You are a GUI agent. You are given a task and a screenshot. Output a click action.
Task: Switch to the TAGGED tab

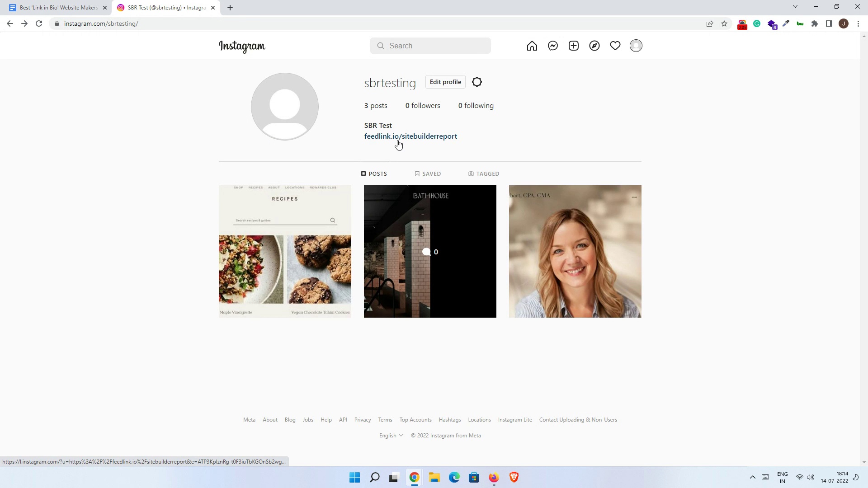click(484, 174)
